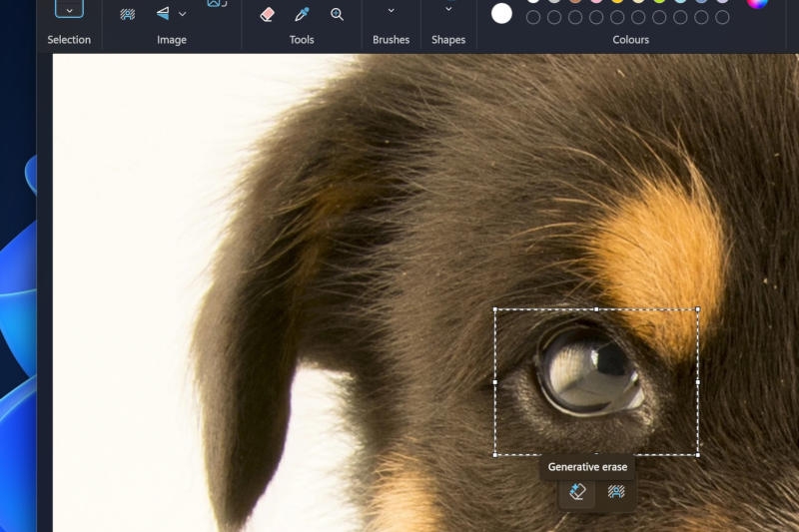The image size is (799, 532).
Task: Click the top-left selection handle
Action: [495, 309]
